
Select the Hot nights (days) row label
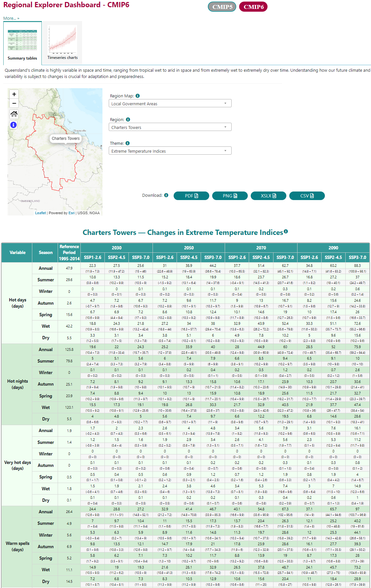click(x=17, y=384)
